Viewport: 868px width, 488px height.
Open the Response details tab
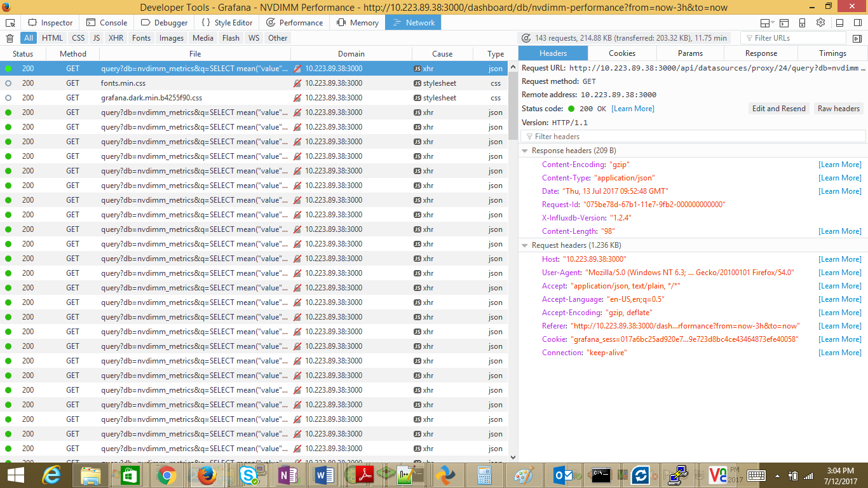pos(761,53)
